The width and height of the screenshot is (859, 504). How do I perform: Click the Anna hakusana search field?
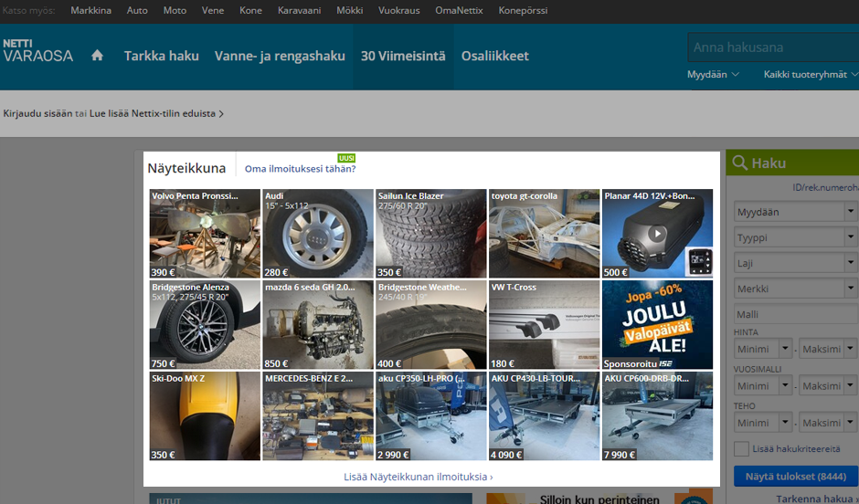(773, 47)
